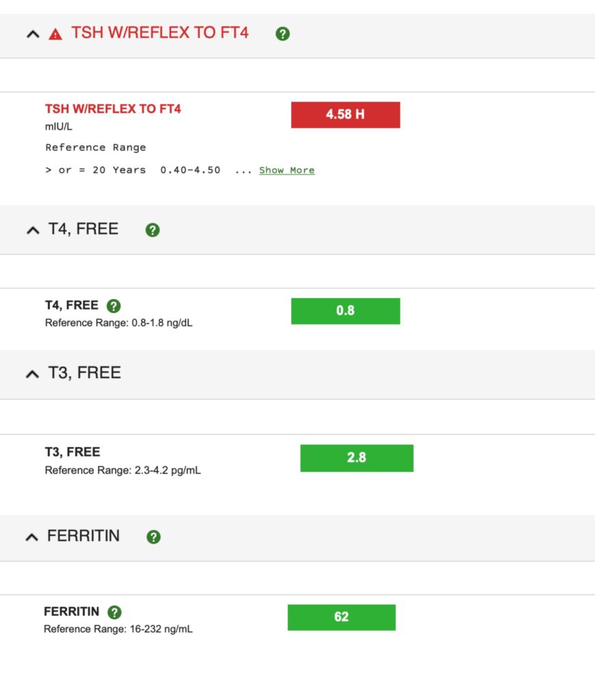The image size is (595, 700).
Task: Collapse the T4, FREE section chevron
Action: pos(33,230)
